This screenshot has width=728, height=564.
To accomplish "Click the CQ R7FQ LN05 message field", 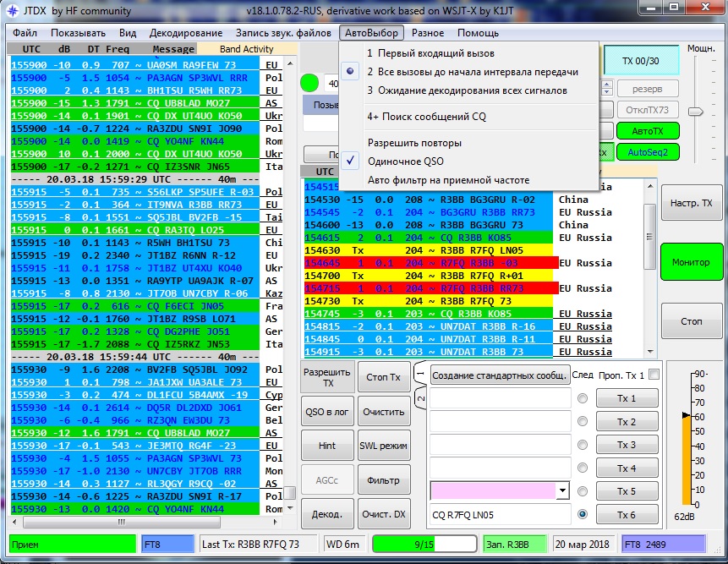I will 499,513.
